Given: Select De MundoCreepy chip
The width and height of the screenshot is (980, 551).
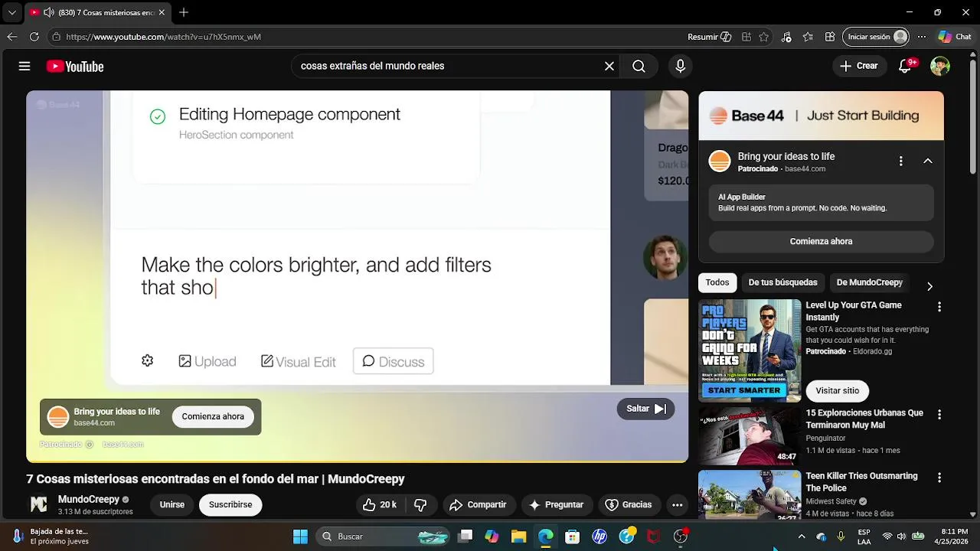Looking at the screenshot, I should [x=870, y=282].
